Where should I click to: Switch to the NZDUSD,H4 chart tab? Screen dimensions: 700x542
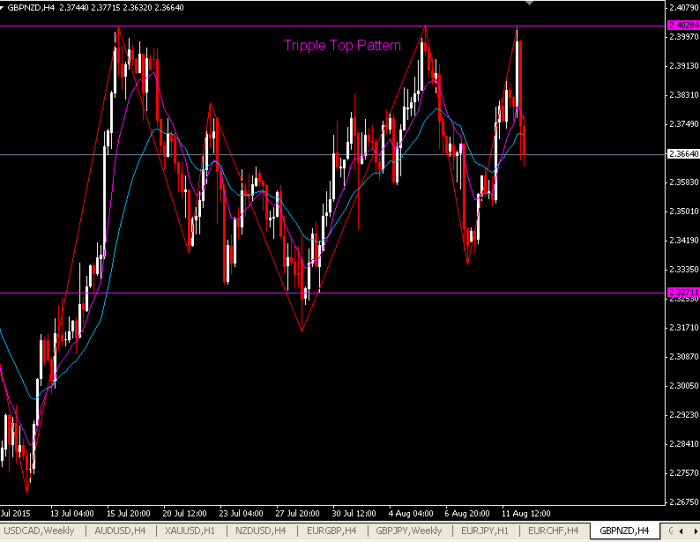tap(260, 531)
